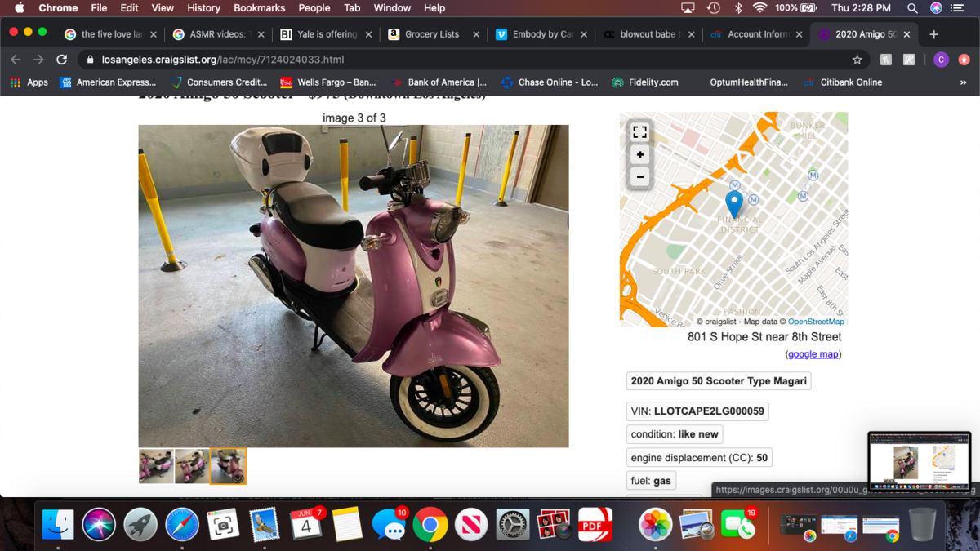The height and width of the screenshot is (551, 980).
Task: Open PDF Expert in the Dock
Action: 595,525
